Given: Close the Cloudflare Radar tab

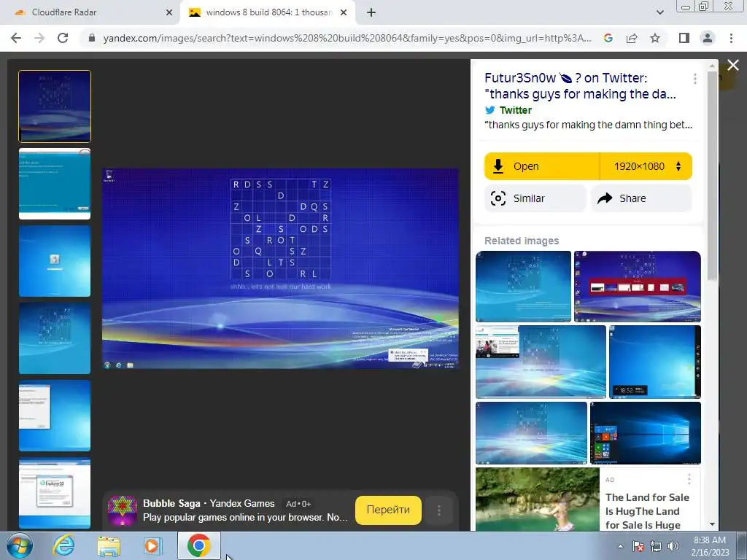Looking at the screenshot, I should [169, 12].
